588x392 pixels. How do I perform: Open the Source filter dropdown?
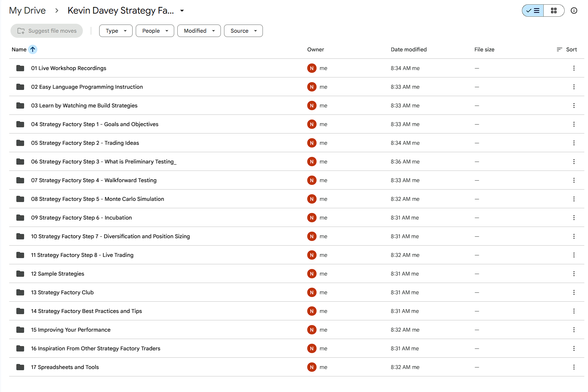tap(243, 31)
